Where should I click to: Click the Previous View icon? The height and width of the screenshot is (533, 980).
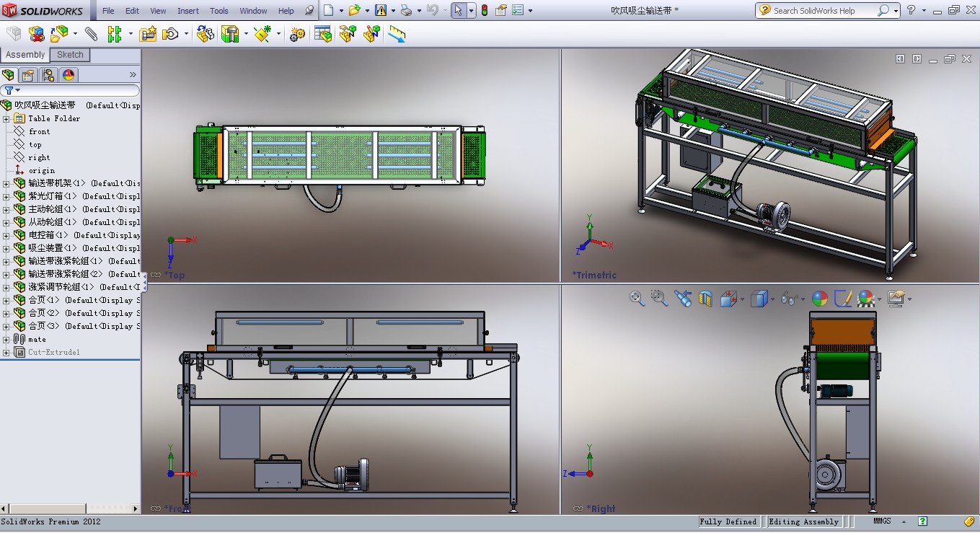(x=682, y=299)
